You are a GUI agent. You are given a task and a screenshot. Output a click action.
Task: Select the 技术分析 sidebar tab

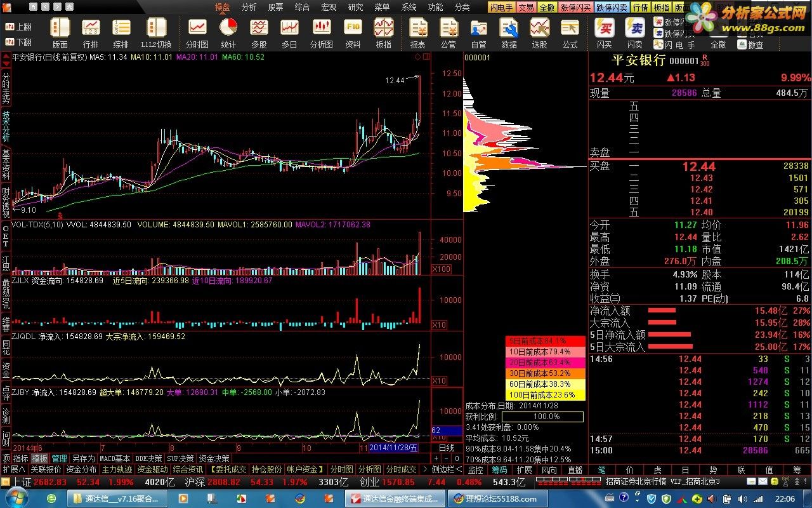(x=6, y=126)
